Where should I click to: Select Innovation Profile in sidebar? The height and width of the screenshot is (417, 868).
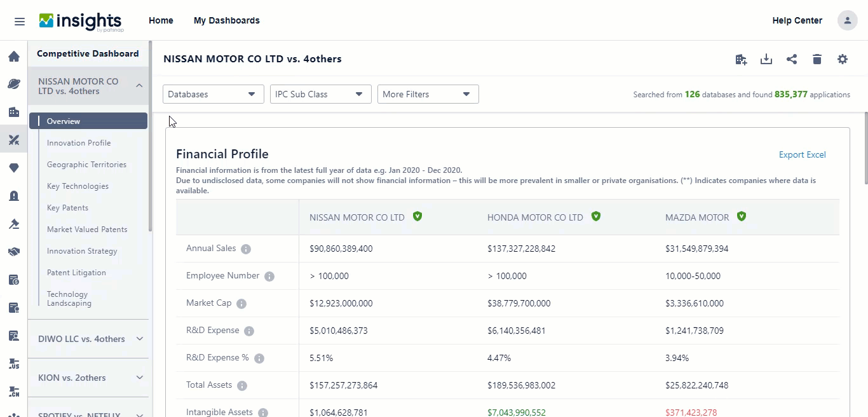(79, 143)
